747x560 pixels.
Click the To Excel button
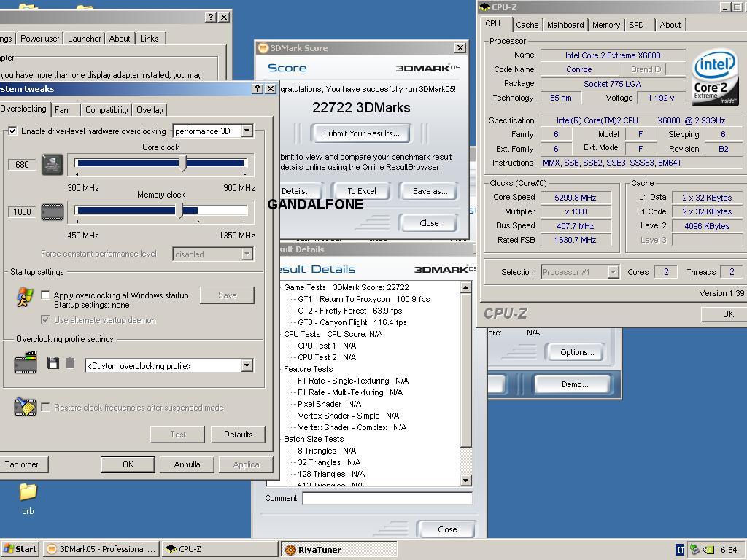click(362, 191)
